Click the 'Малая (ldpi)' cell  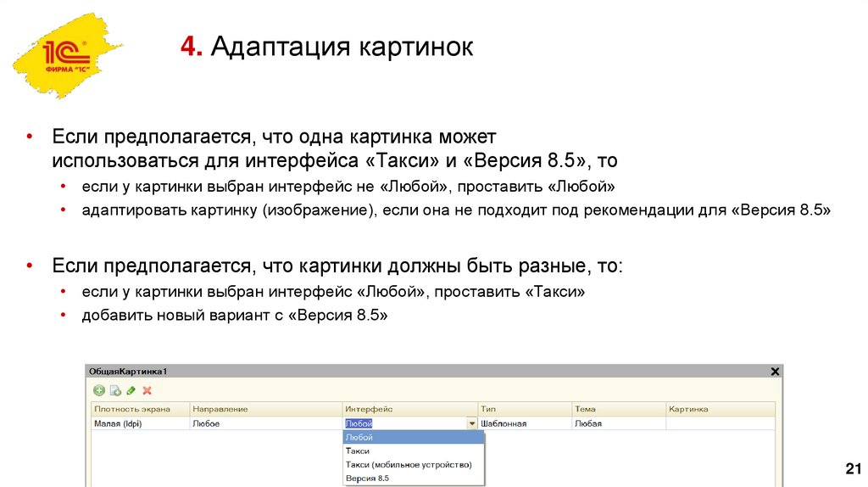140,424
